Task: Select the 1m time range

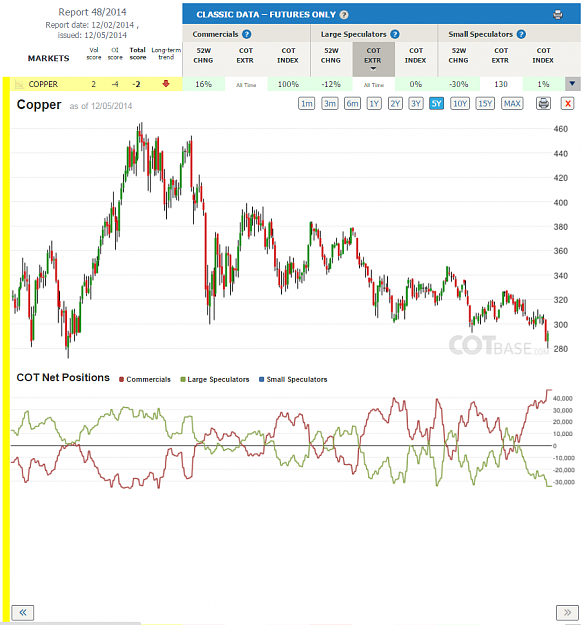Action: tap(307, 104)
